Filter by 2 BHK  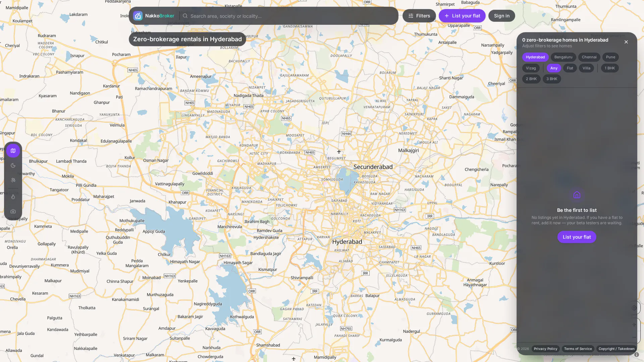[x=531, y=79]
